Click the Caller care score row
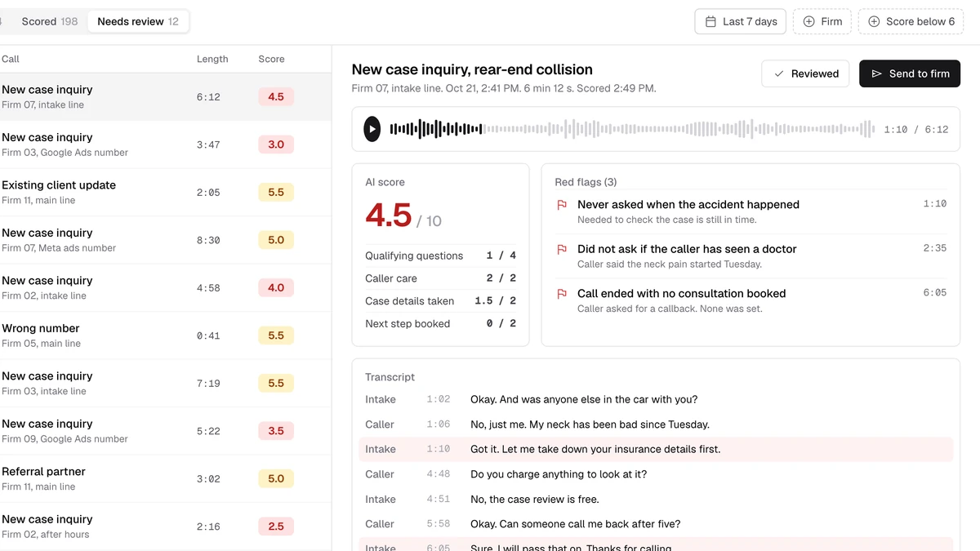This screenshot has width=980, height=551. pos(440,278)
